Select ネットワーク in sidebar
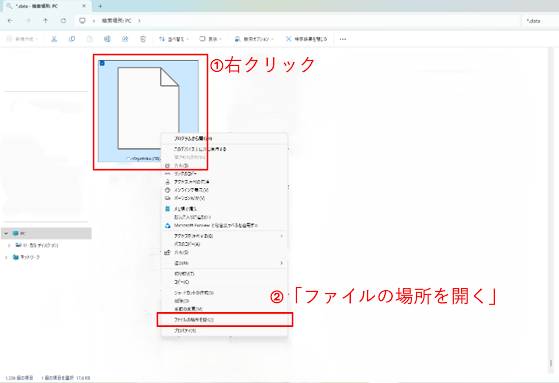Screen dimensions: 559x383 [x=30, y=257]
